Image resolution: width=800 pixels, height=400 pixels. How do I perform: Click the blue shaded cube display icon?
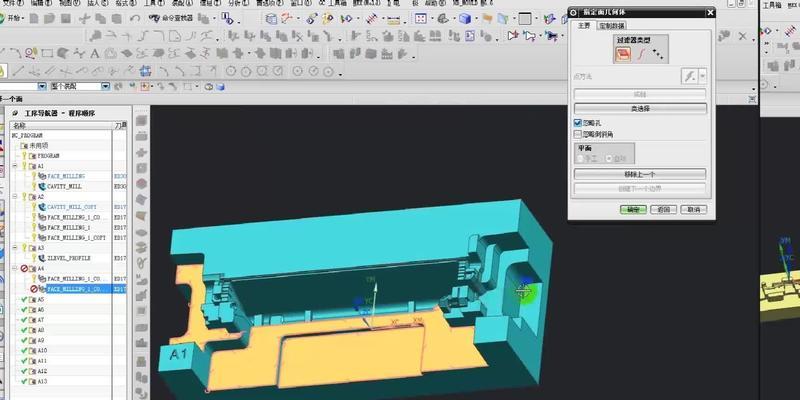coord(465,19)
